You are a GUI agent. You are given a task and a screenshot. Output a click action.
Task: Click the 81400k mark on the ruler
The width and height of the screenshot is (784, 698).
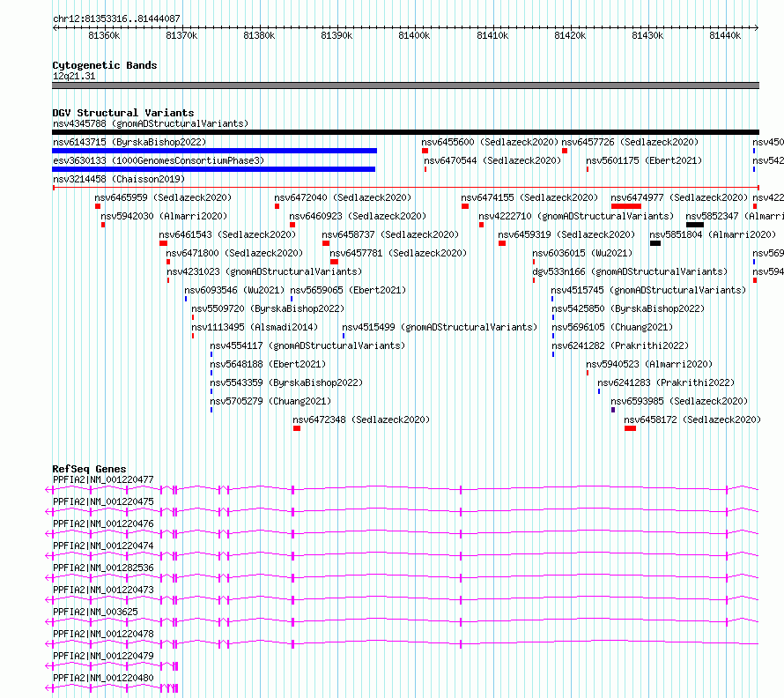pyautogui.click(x=414, y=35)
